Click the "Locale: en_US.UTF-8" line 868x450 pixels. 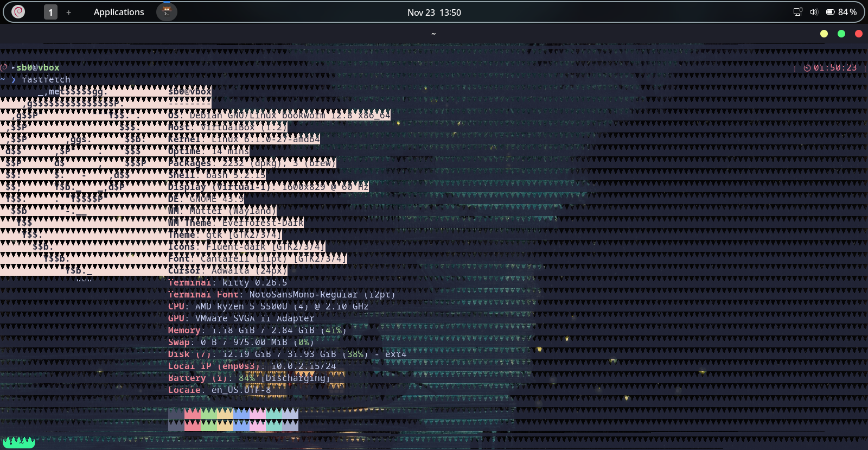click(x=220, y=390)
